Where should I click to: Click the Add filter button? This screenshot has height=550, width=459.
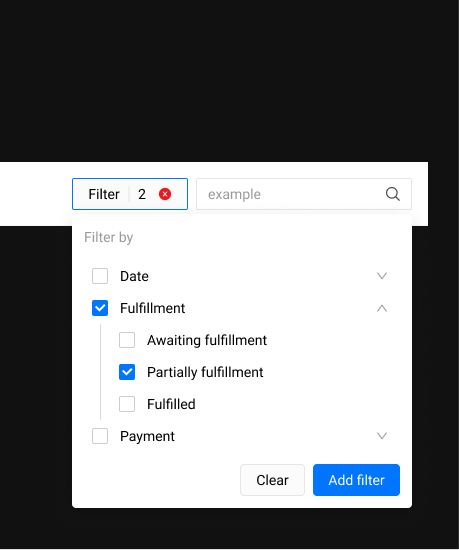tap(356, 480)
